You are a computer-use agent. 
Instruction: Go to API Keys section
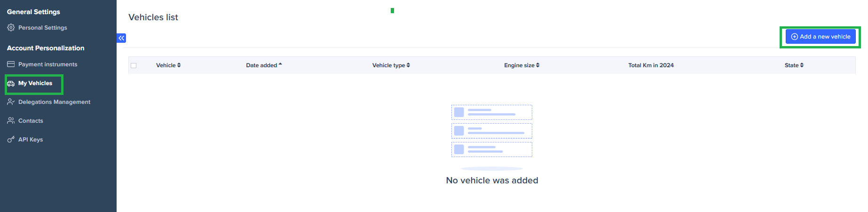tap(31, 140)
